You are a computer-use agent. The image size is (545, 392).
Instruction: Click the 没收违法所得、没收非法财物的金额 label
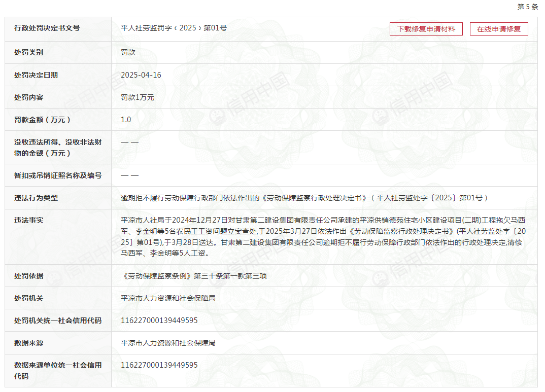click(58, 148)
